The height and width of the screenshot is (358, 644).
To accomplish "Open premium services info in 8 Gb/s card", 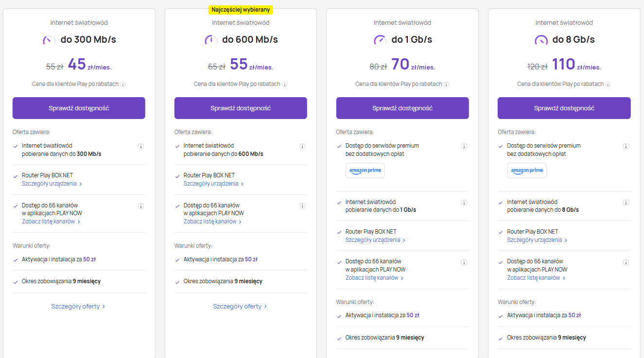I will [x=626, y=146].
